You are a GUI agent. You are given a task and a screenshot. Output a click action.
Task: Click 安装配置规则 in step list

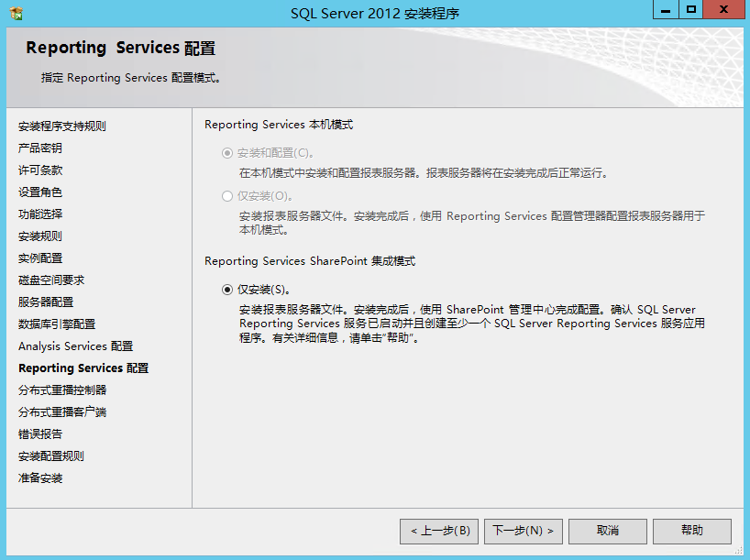click(x=51, y=456)
